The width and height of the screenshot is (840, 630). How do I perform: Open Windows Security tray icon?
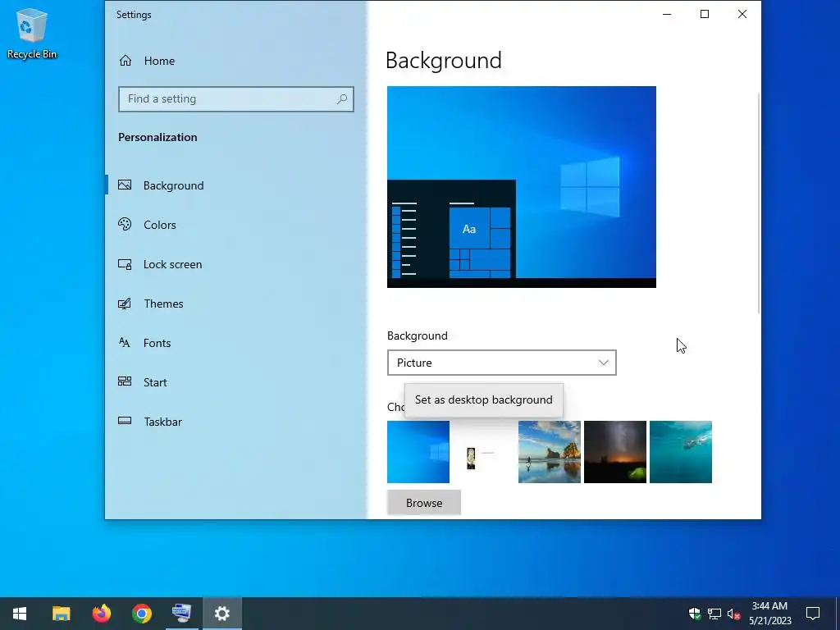pos(695,614)
